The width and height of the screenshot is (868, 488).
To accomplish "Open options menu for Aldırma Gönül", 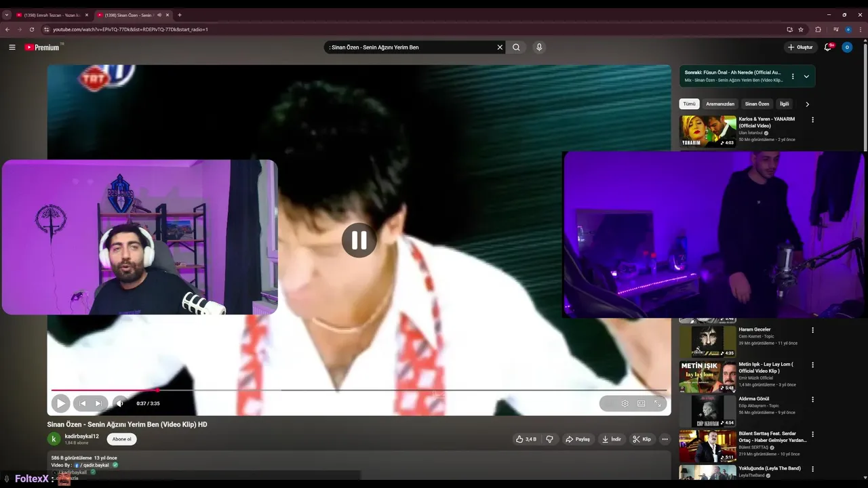I will pos(812,399).
